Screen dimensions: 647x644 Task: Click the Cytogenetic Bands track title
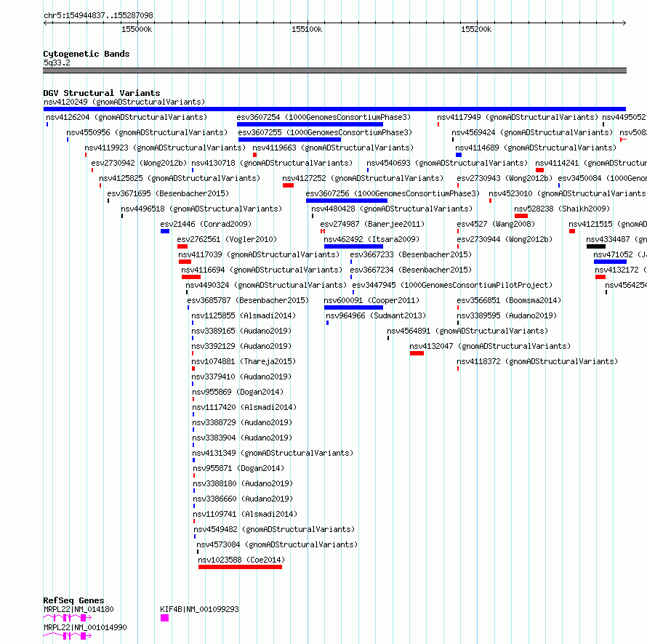[x=87, y=54]
